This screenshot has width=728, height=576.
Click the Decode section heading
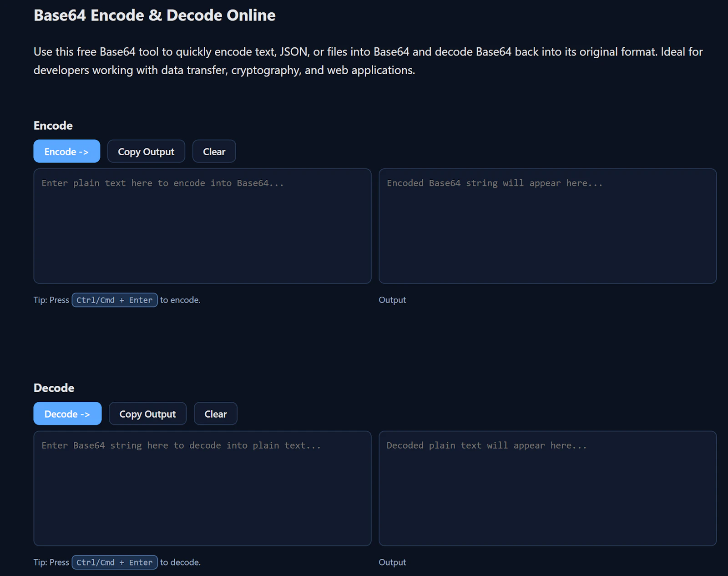pyautogui.click(x=54, y=388)
